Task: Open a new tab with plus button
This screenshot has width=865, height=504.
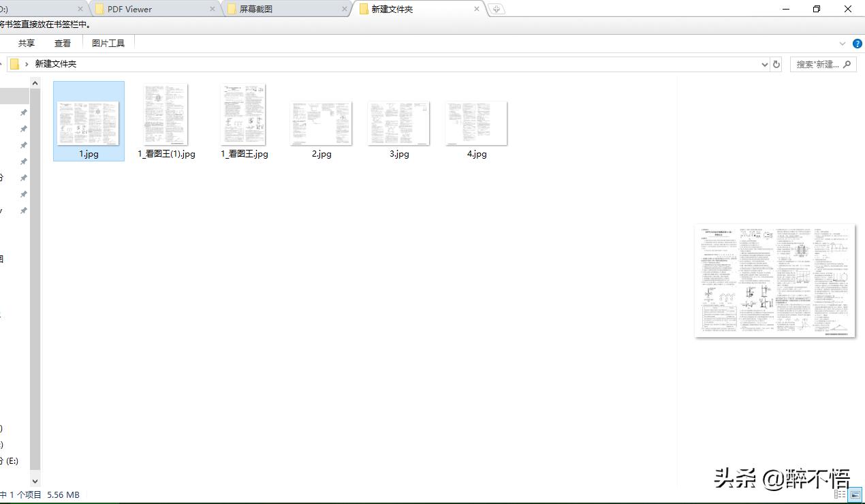Action: tap(497, 9)
